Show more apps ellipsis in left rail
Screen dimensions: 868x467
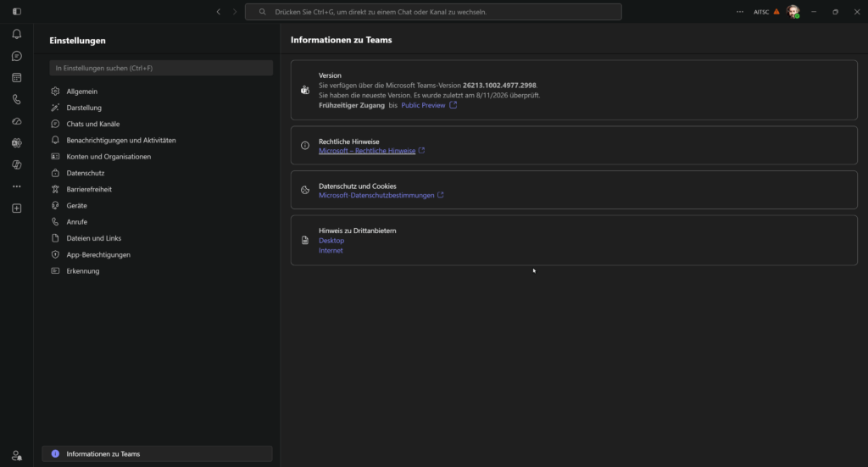click(17, 186)
